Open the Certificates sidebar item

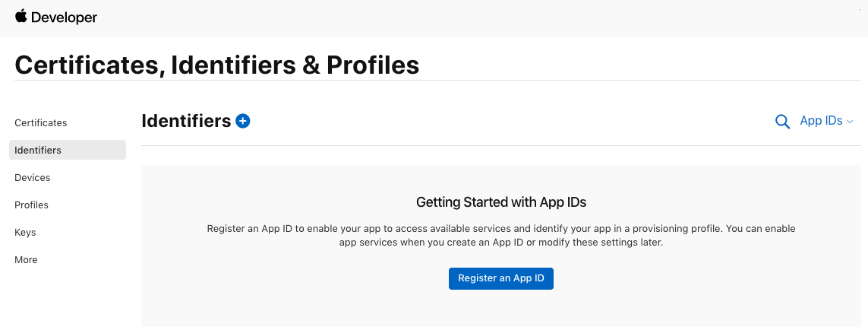(40, 122)
